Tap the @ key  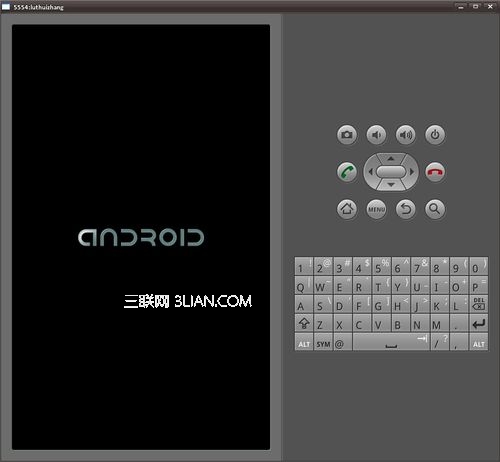(342, 342)
